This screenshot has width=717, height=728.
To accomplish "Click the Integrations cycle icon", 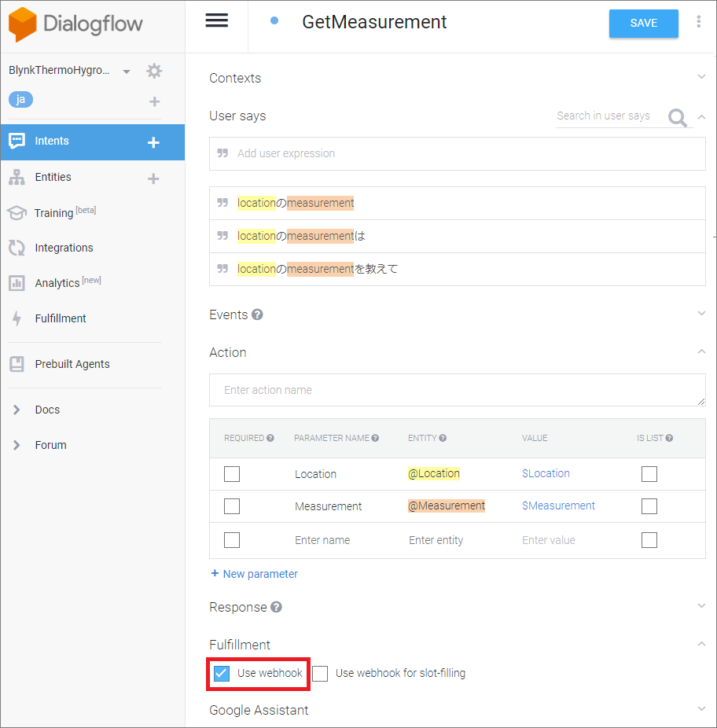I will pos(17,248).
